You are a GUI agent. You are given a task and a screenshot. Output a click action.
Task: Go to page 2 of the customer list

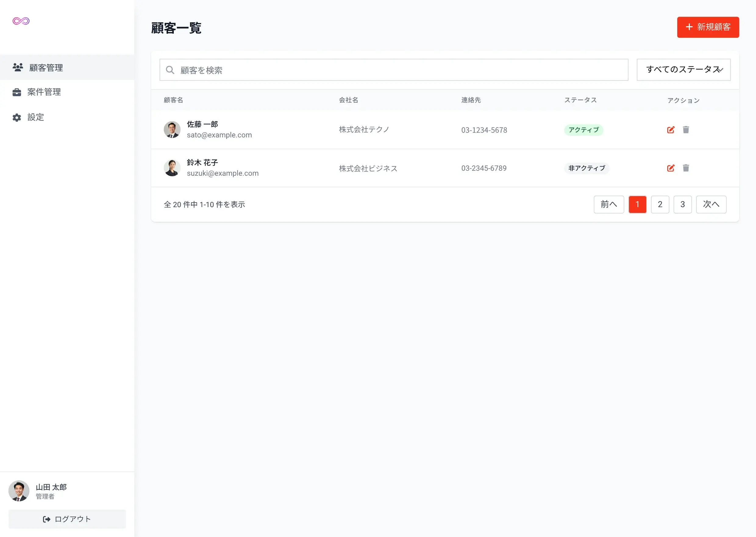tap(660, 204)
